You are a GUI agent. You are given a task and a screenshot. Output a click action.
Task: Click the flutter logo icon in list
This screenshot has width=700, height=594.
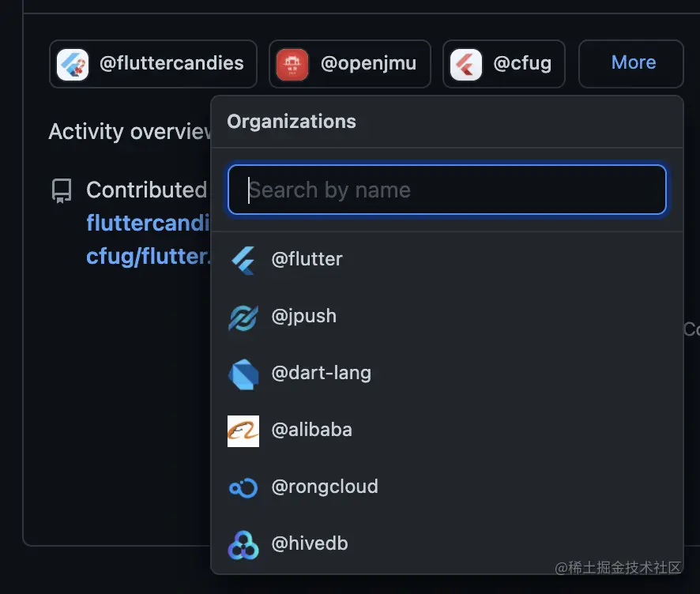(243, 260)
